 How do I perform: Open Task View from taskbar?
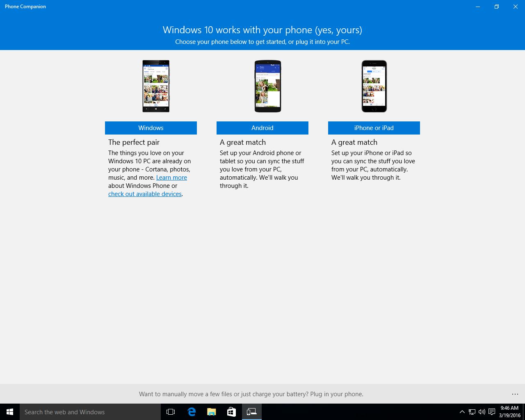pos(171,412)
